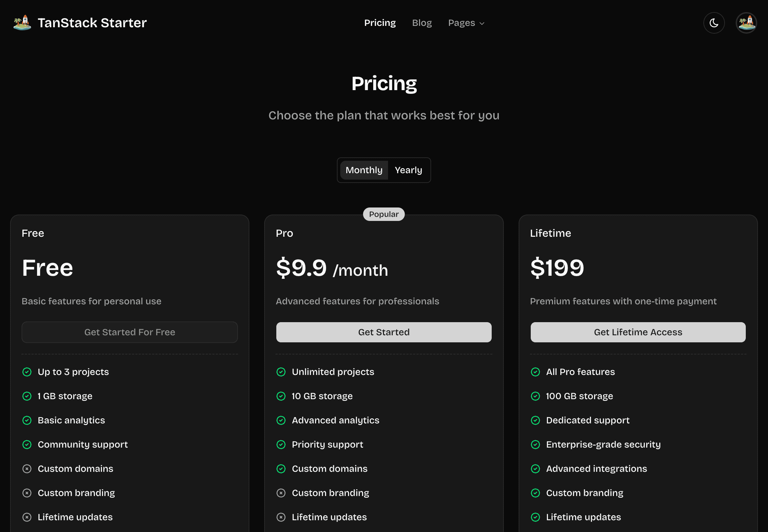Select the Pricing navigation item
This screenshot has width=768, height=532.
click(x=380, y=23)
